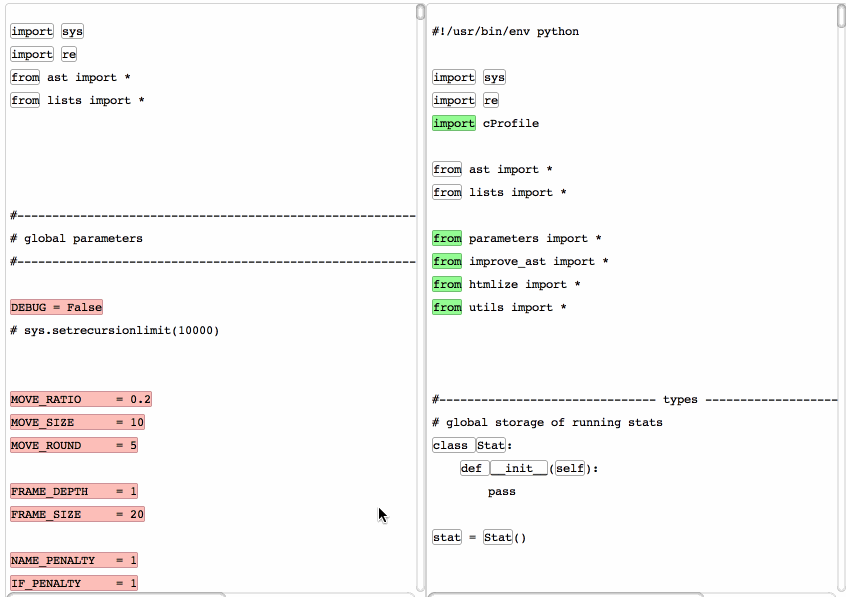Select the boxed __init__ method name
846x597 pixels.
click(518, 469)
